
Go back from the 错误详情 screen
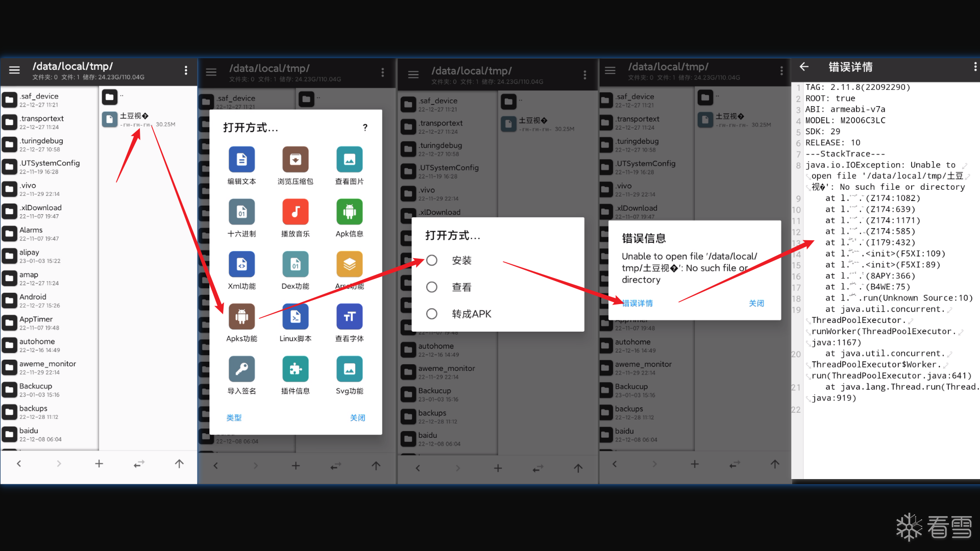(804, 67)
